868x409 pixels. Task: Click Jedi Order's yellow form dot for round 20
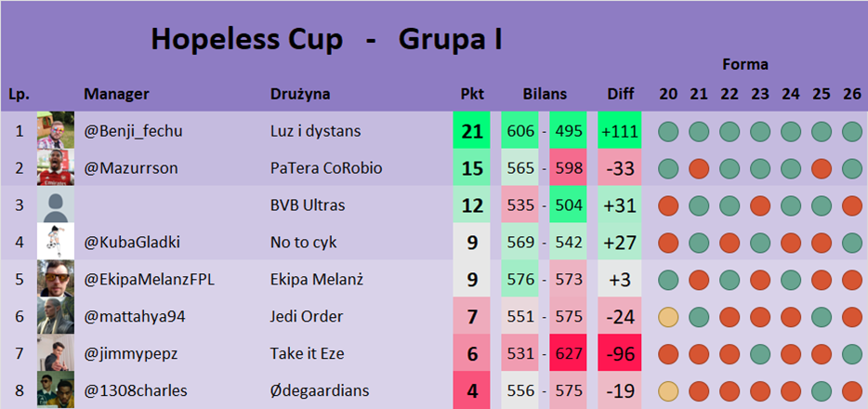tap(667, 317)
